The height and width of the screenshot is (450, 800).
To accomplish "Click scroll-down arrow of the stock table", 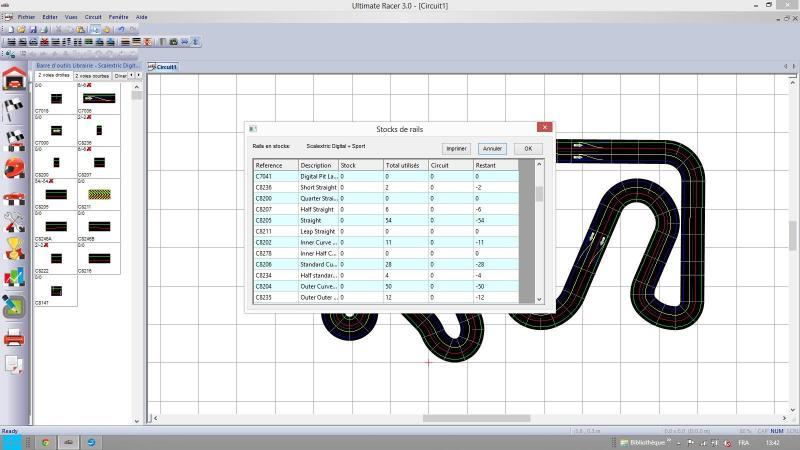I will click(539, 298).
